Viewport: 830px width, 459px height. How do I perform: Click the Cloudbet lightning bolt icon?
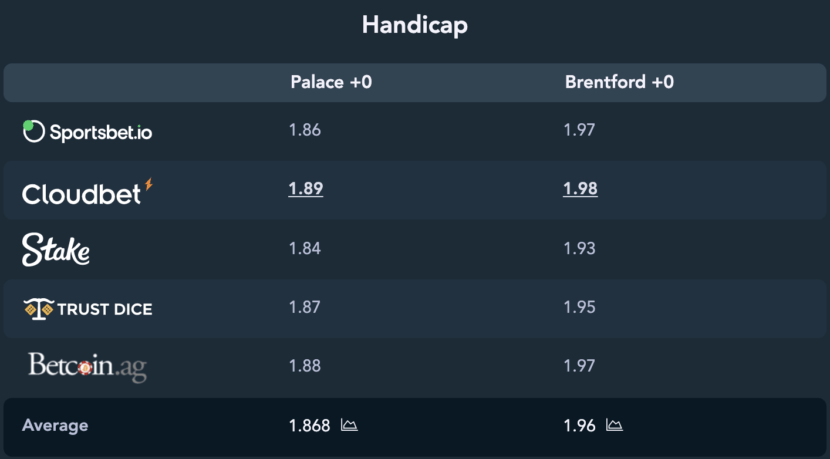click(149, 184)
